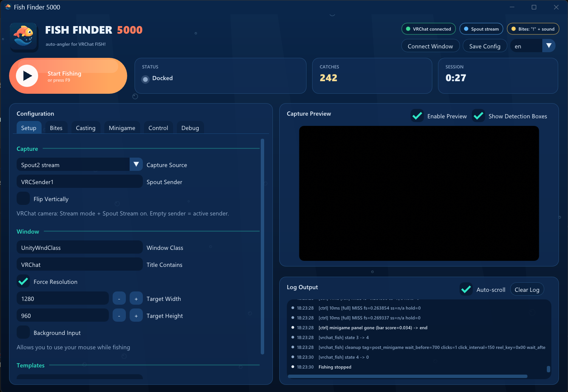Increase Target Width with plus button
Viewport: 568px width, 392px height.
pyautogui.click(x=136, y=299)
